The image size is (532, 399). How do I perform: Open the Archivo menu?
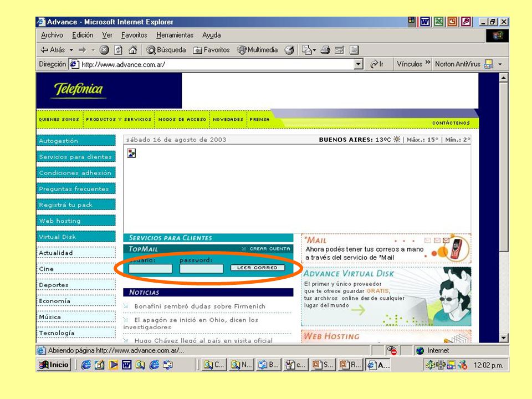[52, 35]
